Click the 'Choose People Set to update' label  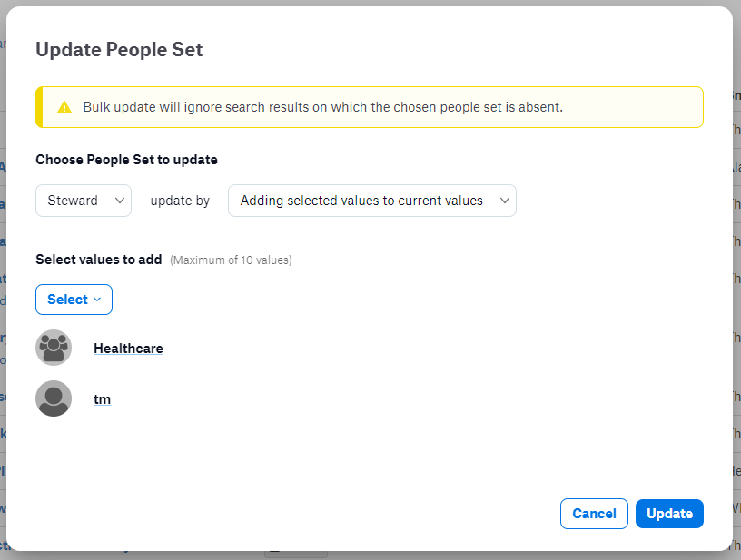click(x=126, y=160)
